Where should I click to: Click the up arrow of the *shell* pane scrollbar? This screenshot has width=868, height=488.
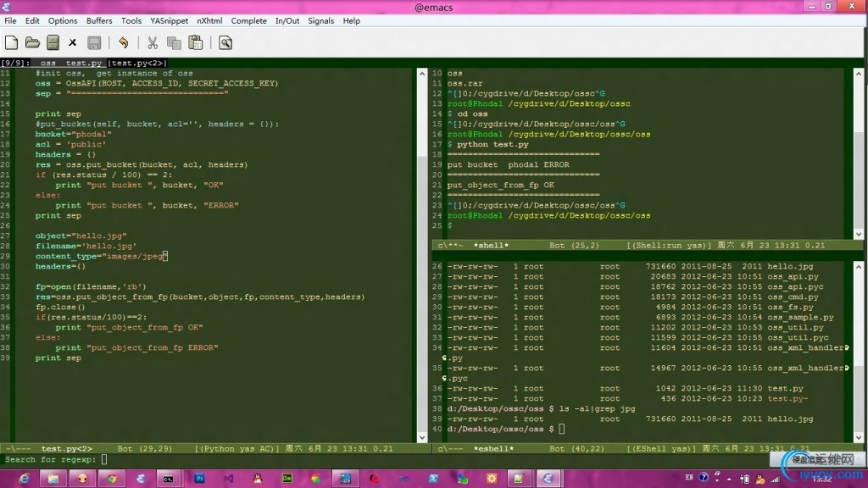(x=859, y=73)
